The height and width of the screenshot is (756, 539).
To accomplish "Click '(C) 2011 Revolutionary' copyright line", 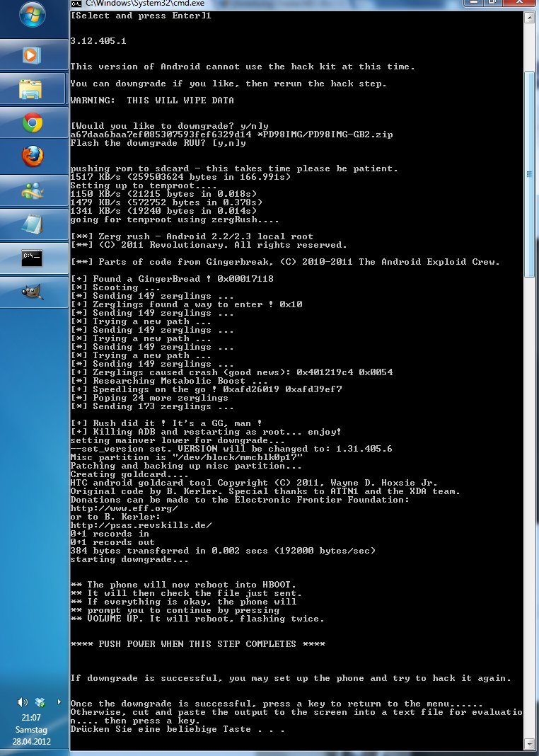I will [209, 245].
